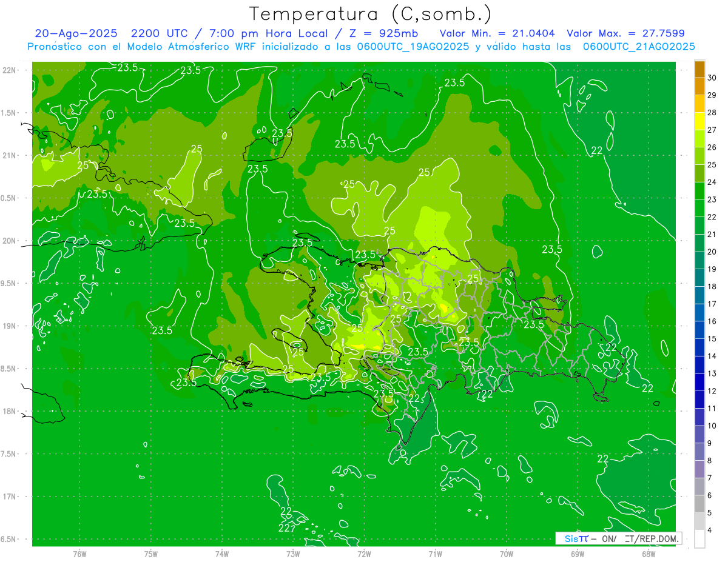Click the "22N" latitude axis label
This screenshot has height=562, width=728.
pyautogui.click(x=9, y=70)
